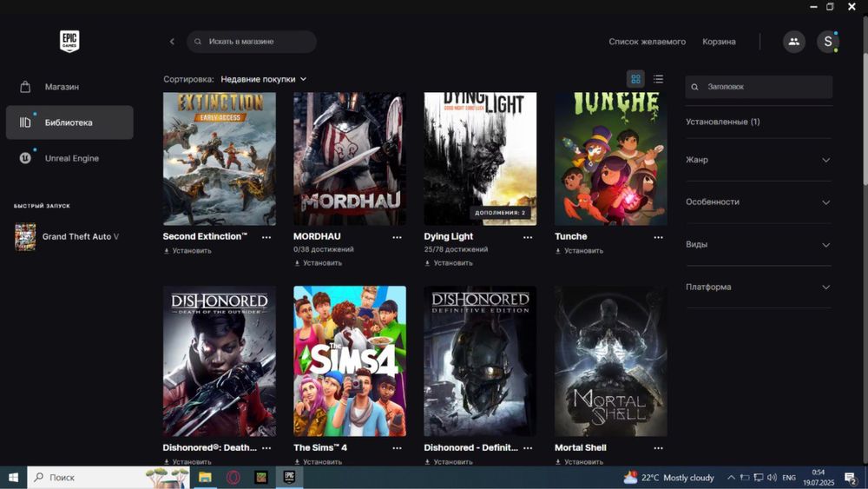Open more options for Dishonored Definitive Edition
868x489 pixels.
528,448
